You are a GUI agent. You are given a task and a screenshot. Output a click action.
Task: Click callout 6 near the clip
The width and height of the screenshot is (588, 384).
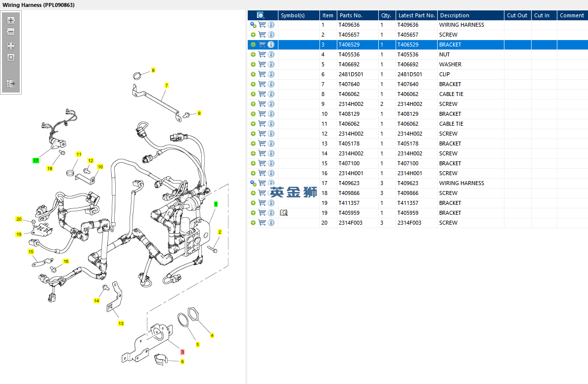pos(182,362)
